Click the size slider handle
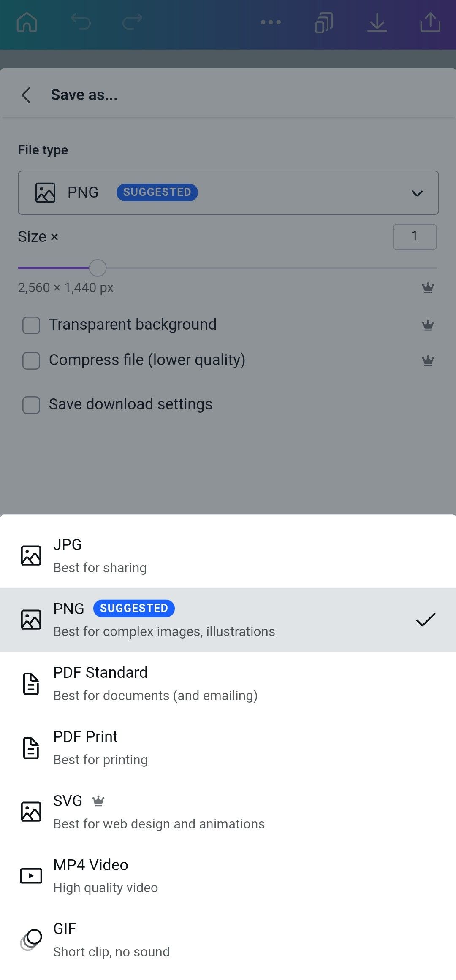 (98, 268)
